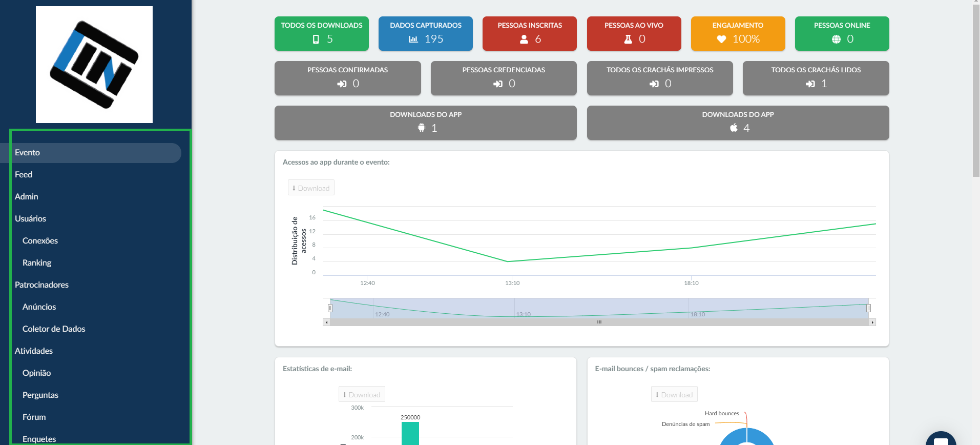Click the sign-in icon under Pessoas Confirmadas
This screenshot has height=445, width=980.
342,84
